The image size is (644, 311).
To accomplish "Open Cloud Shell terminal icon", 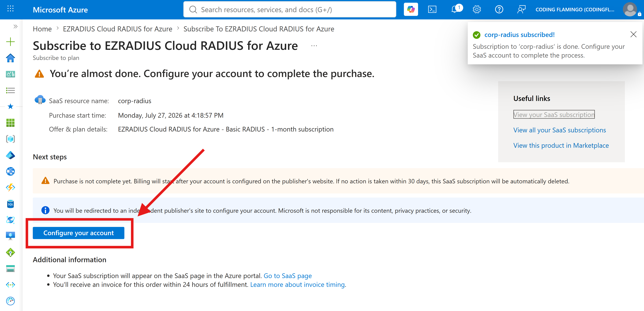I will [432, 9].
